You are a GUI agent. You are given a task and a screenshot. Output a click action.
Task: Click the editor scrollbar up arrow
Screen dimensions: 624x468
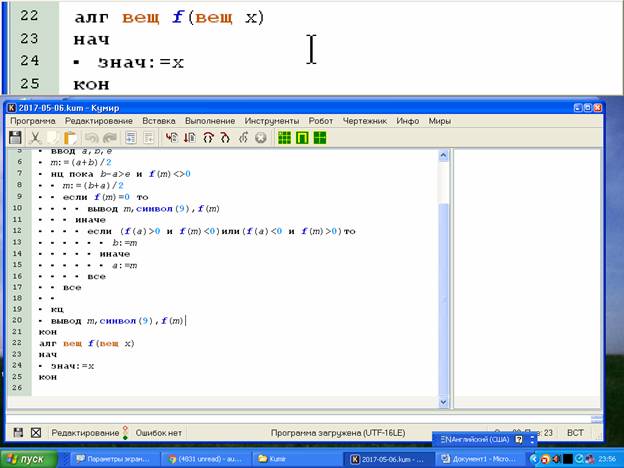point(443,156)
